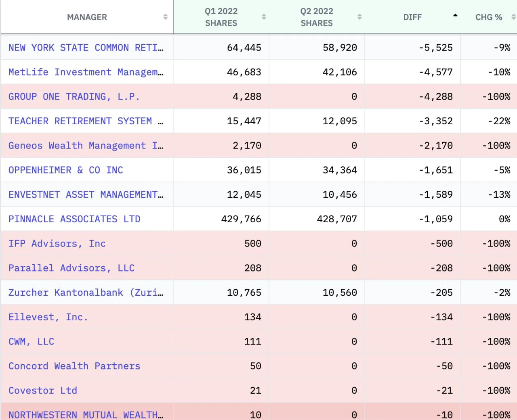The width and height of the screenshot is (517, 420).
Task: Open IFP Advisors, Inc link
Action: pyautogui.click(x=57, y=244)
